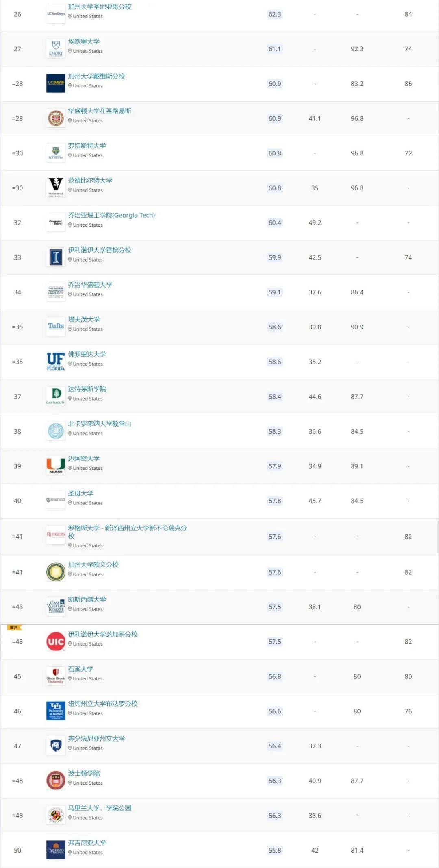
Task: Click the 推荐 badge on the UIC row
Action: pyautogui.click(x=14, y=628)
